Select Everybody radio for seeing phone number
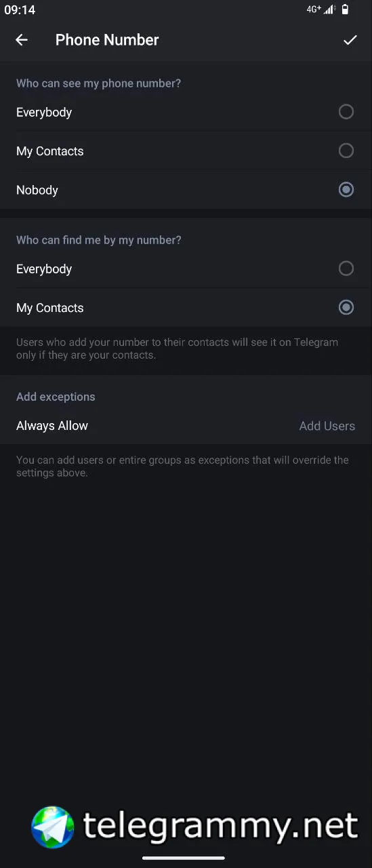This screenshot has height=868, width=372. click(x=346, y=112)
